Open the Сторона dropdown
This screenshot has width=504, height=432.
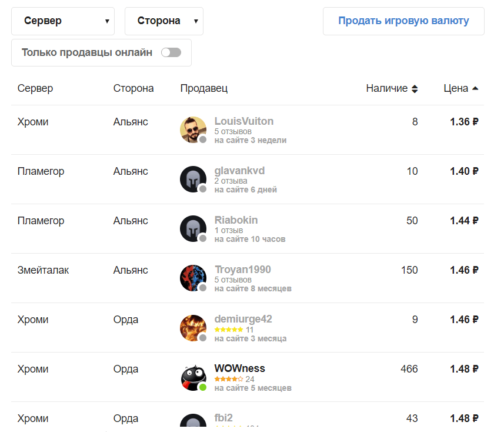pyautogui.click(x=163, y=21)
